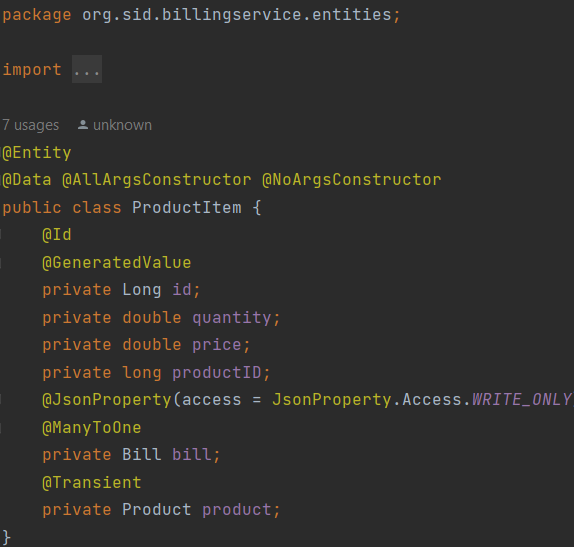This screenshot has width=574, height=547.
Task: Click the @Data annotation
Action: pyautogui.click(x=27, y=180)
